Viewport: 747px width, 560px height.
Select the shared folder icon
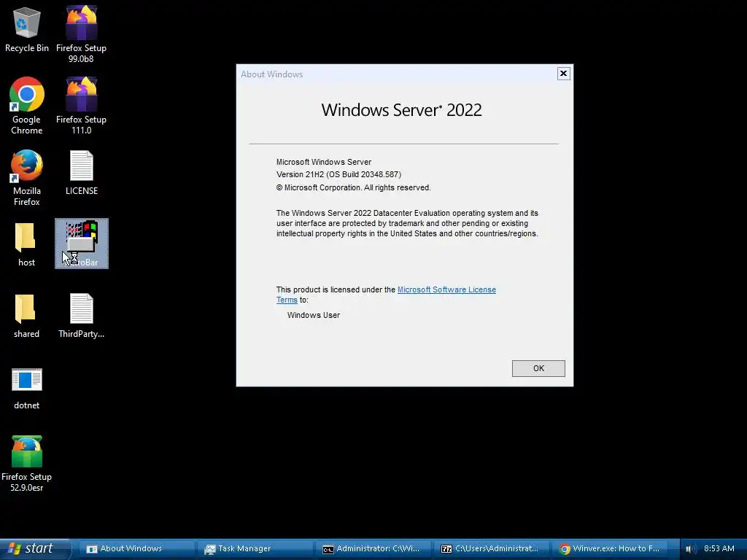tap(27, 316)
